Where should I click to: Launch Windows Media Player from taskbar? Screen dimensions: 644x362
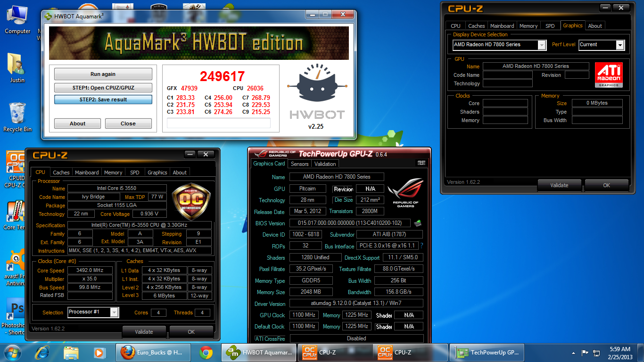click(99, 352)
